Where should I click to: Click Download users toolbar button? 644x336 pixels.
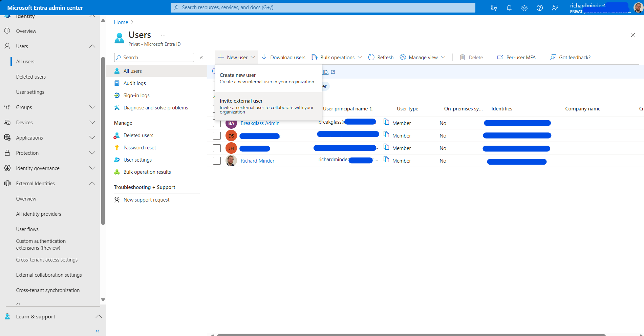(284, 58)
